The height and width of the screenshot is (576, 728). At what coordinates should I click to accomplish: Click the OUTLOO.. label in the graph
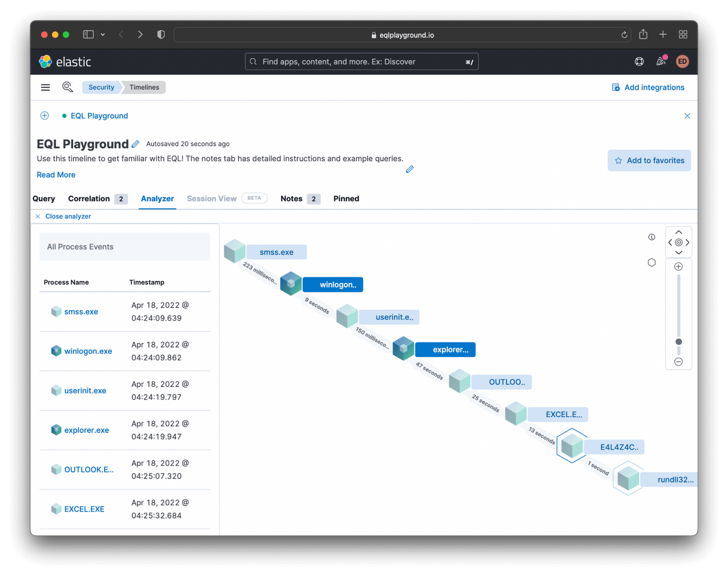point(502,382)
